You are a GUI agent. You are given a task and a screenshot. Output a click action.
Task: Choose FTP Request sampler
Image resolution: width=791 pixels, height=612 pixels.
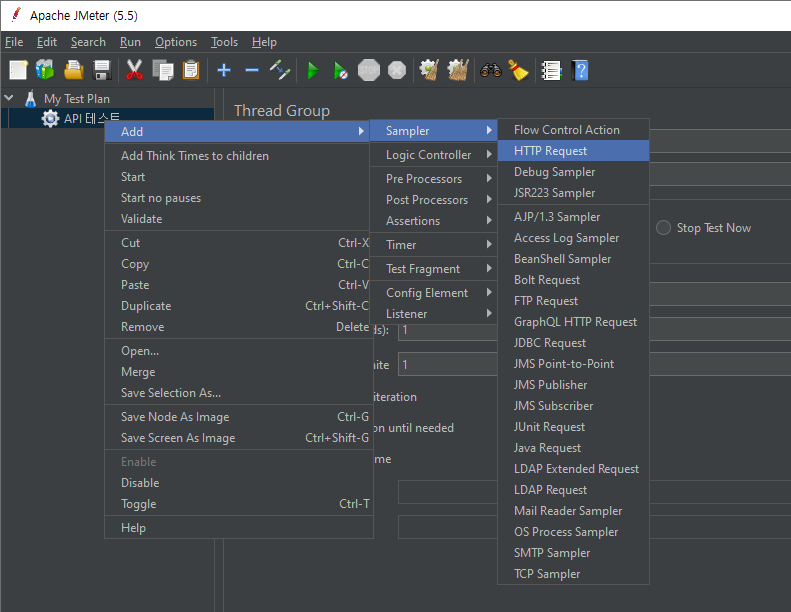[573, 301]
